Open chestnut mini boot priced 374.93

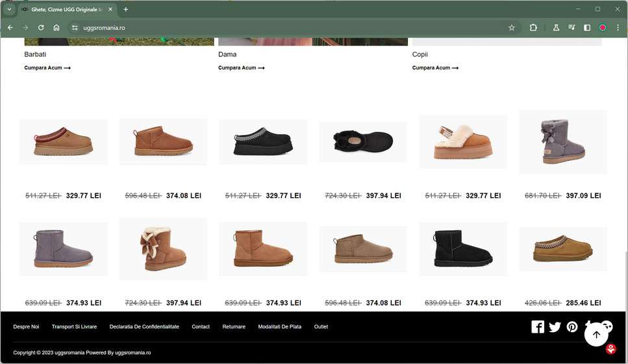click(263, 249)
